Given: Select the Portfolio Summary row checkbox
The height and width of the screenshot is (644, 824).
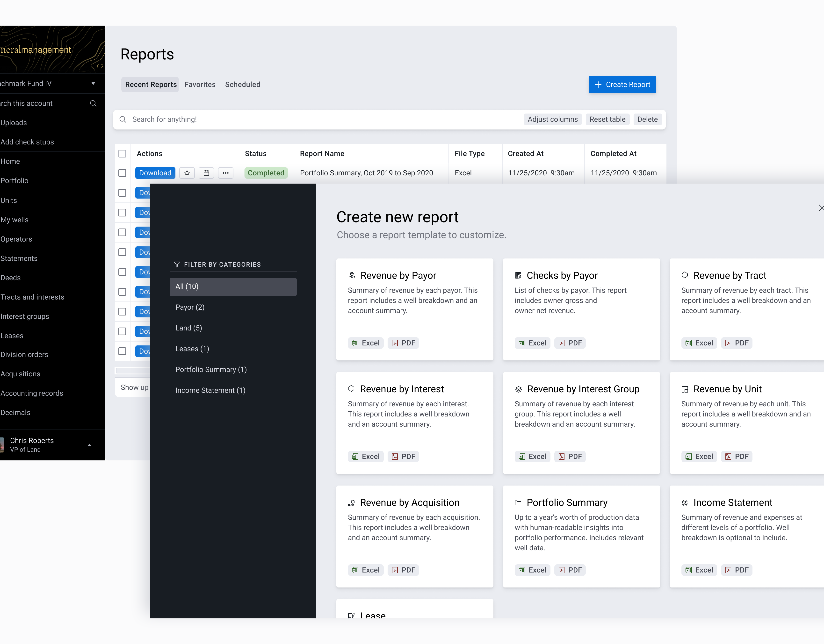Looking at the screenshot, I should [x=122, y=173].
